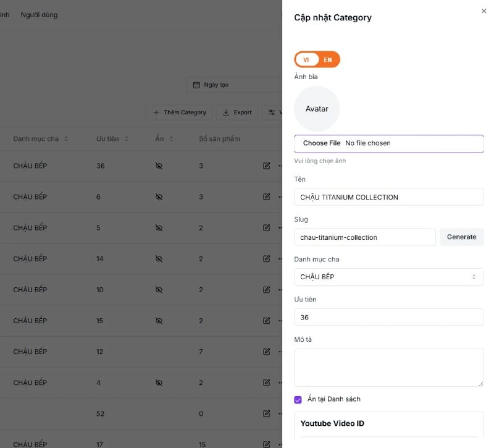
Task: Select the filter icon next to Export
Action: tap(272, 112)
